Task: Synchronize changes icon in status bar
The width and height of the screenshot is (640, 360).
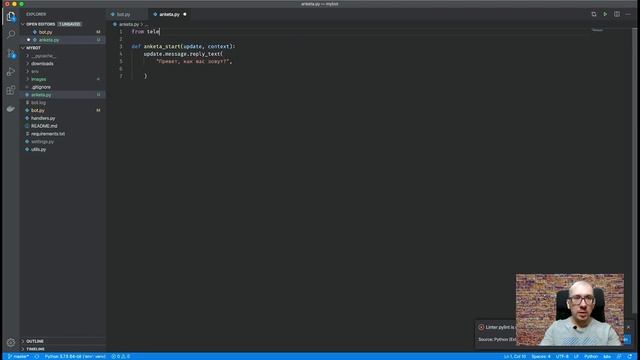Action: click(x=37, y=356)
